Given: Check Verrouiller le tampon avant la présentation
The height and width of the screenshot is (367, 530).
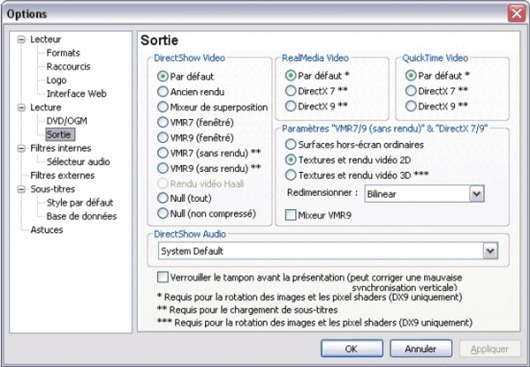Looking at the screenshot, I should click(163, 277).
